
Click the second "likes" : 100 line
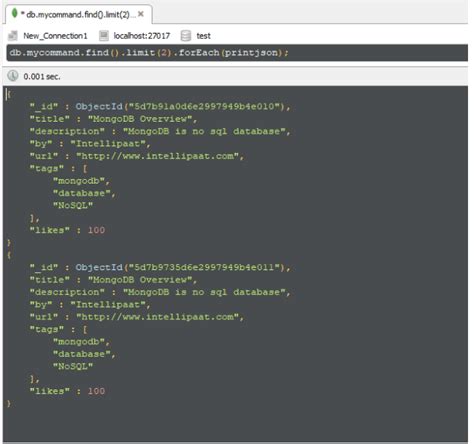[67, 391]
